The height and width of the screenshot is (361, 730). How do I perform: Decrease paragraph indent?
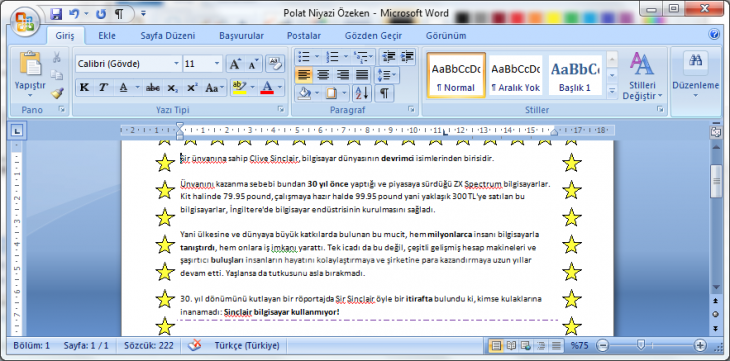388,57
